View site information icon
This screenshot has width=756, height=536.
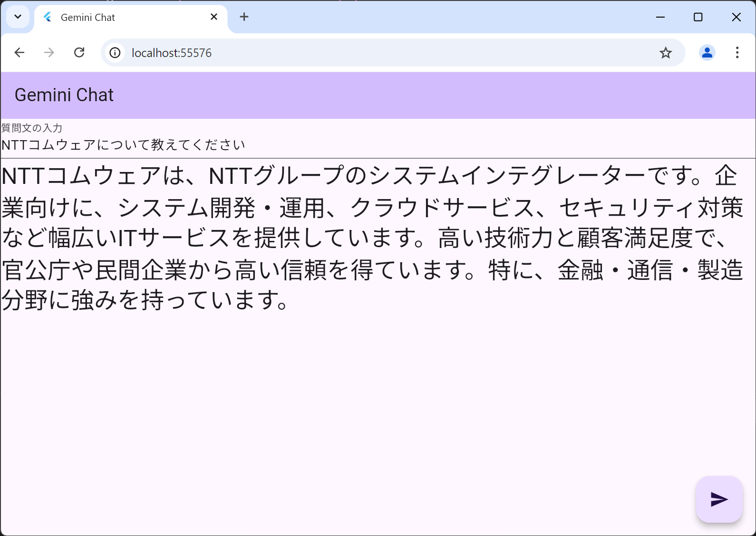click(x=115, y=53)
